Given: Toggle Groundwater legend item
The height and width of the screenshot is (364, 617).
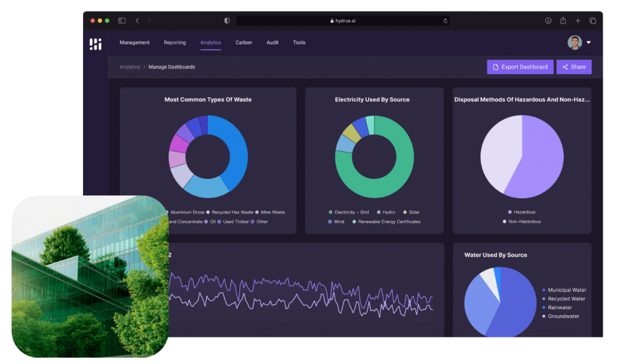Looking at the screenshot, I should pyautogui.click(x=561, y=316).
